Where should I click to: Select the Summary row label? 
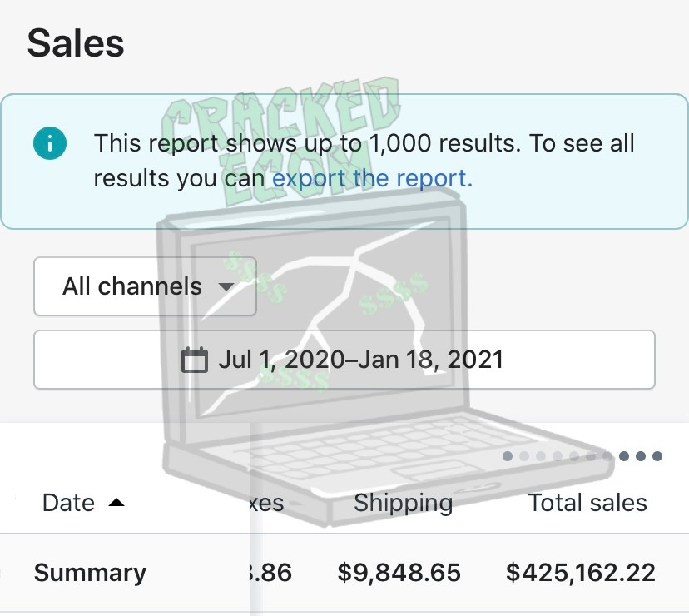coord(90,573)
